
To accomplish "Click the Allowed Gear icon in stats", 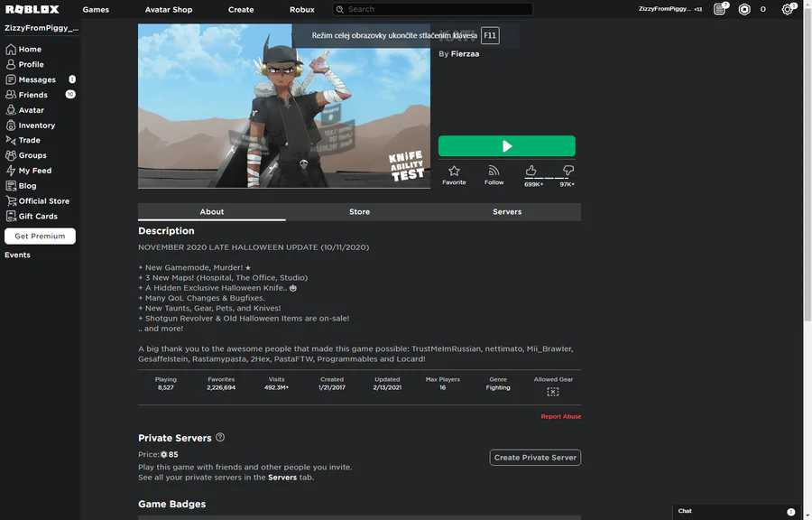I will coord(553,392).
